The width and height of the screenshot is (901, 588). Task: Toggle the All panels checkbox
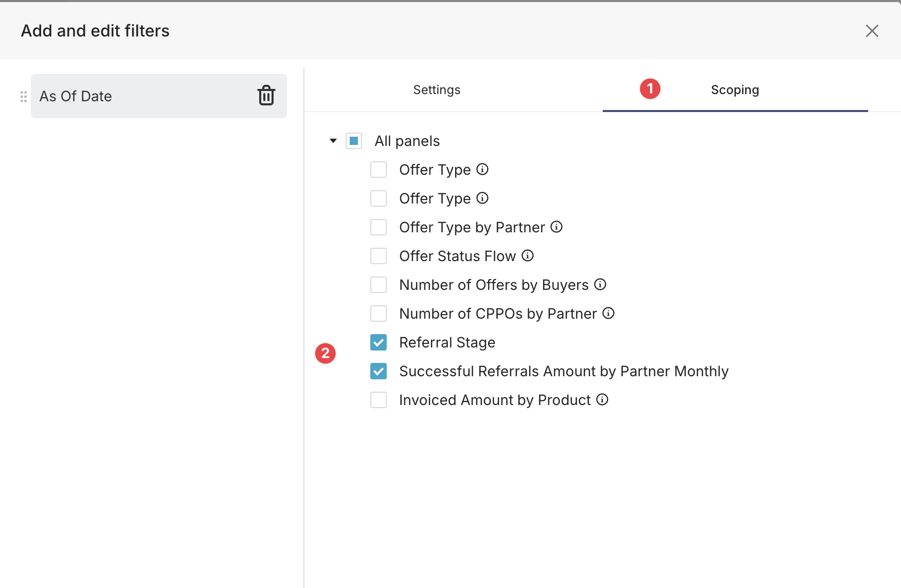(x=354, y=141)
